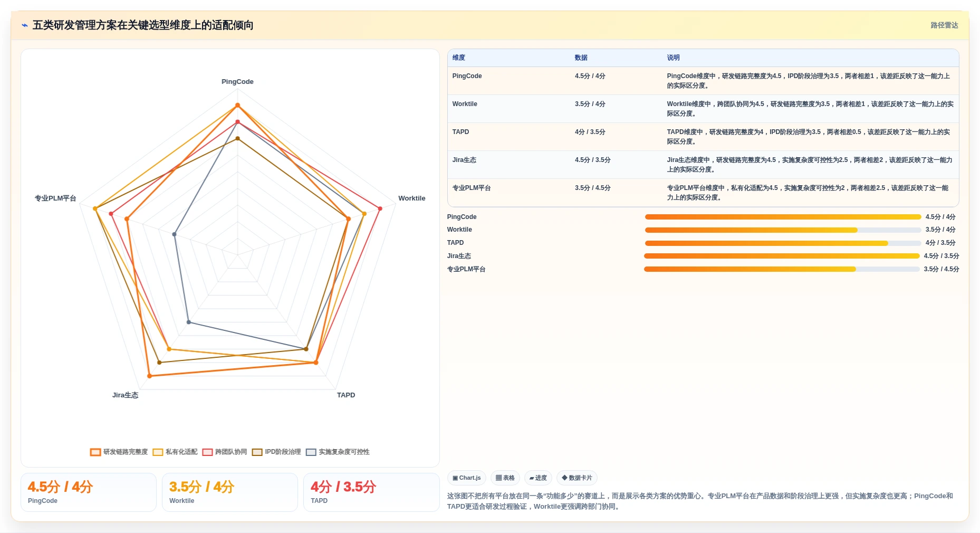The image size is (980, 533).
Task: Toggle the 私有化适配 legend entry
Action: [175, 452]
